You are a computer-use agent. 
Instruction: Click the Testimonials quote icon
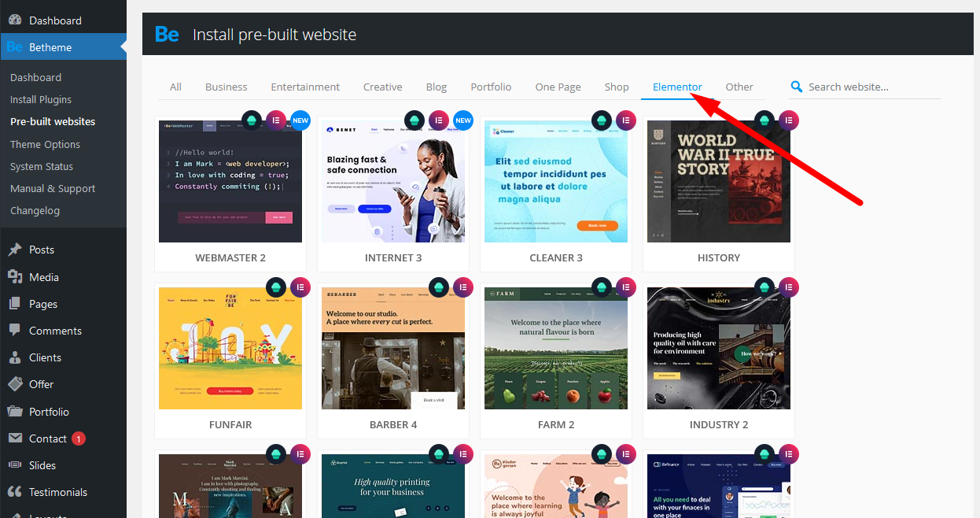click(15, 492)
